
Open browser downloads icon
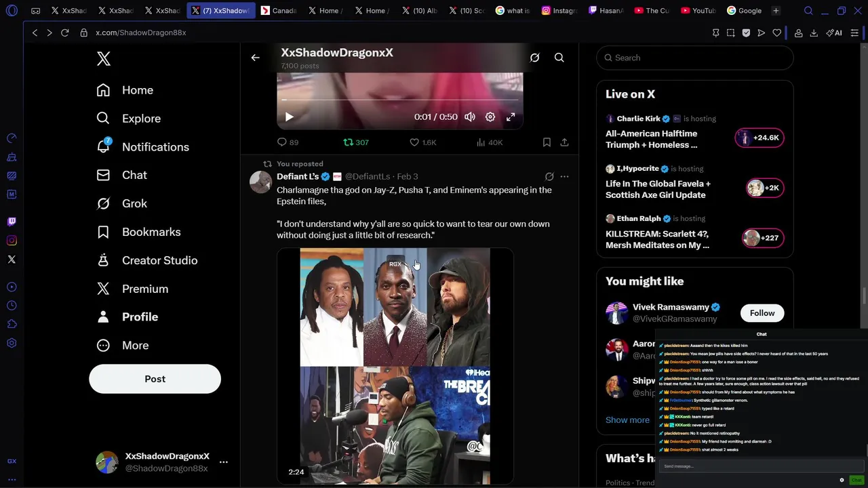point(813,33)
